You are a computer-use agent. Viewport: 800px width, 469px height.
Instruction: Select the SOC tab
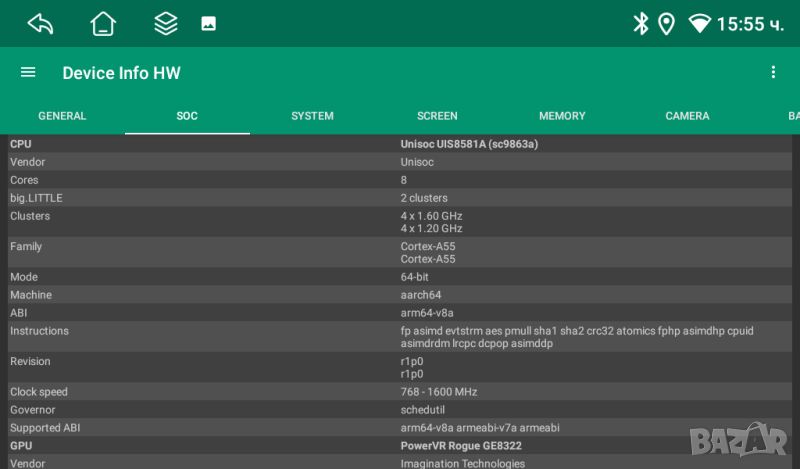[x=187, y=116]
